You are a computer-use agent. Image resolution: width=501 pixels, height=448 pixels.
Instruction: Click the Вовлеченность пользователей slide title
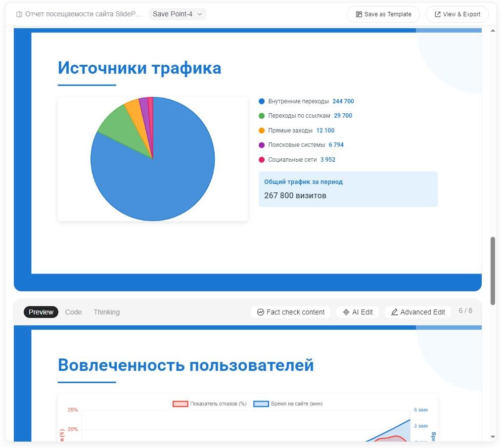tap(185, 365)
